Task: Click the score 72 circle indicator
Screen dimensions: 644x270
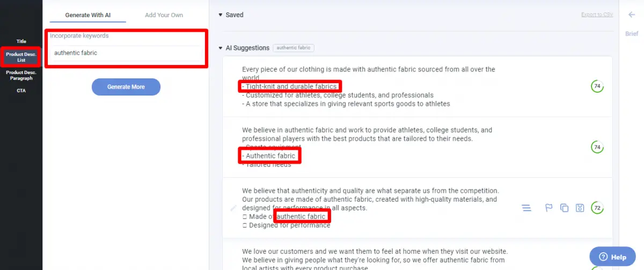Action: tap(597, 208)
